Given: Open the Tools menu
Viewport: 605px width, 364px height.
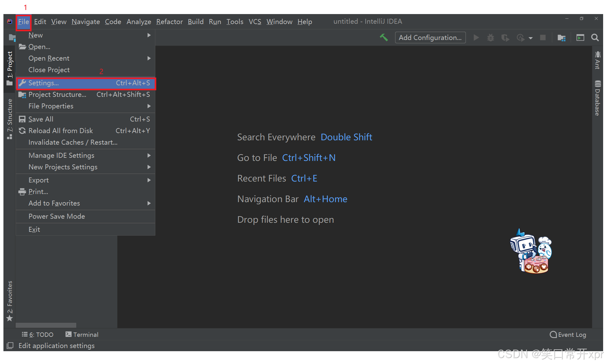Looking at the screenshot, I should 235,22.
